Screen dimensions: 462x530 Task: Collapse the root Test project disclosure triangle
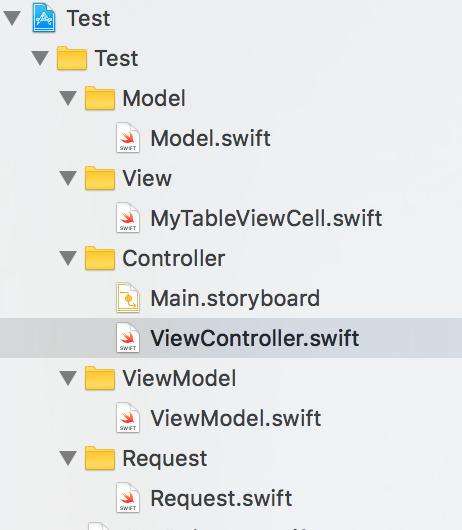tap(12, 18)
